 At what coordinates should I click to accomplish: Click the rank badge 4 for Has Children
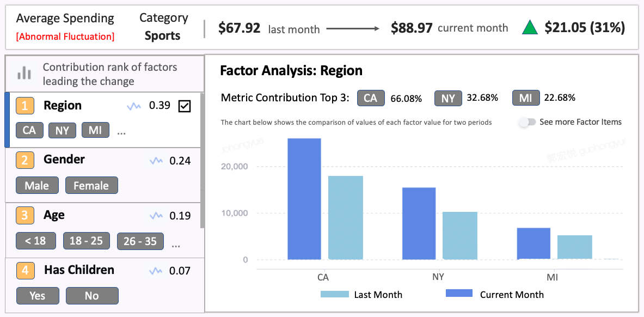pos(25,270)
